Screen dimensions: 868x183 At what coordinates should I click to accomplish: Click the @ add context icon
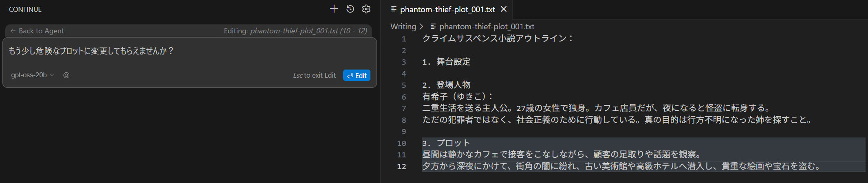(x=66, y=75)
